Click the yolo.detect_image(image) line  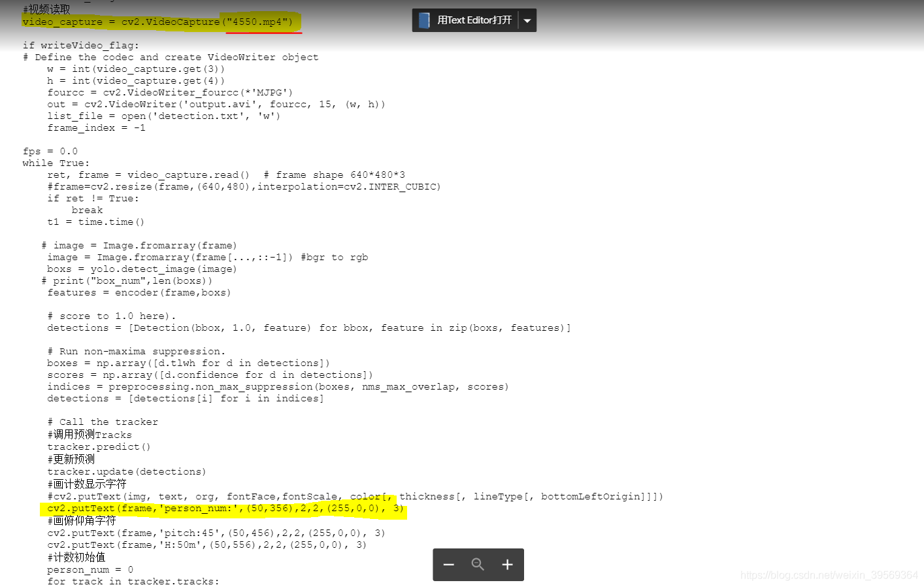click(142, 269)
